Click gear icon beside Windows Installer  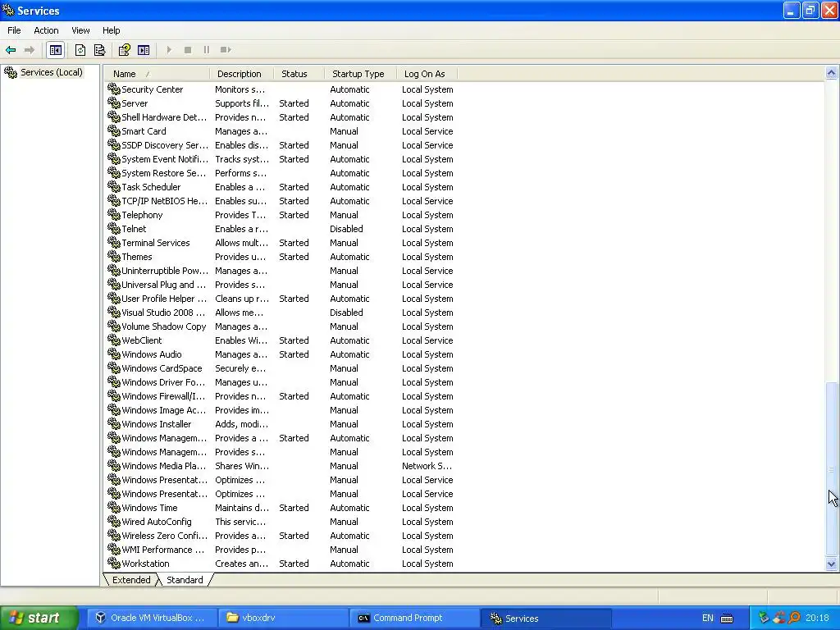113,423
